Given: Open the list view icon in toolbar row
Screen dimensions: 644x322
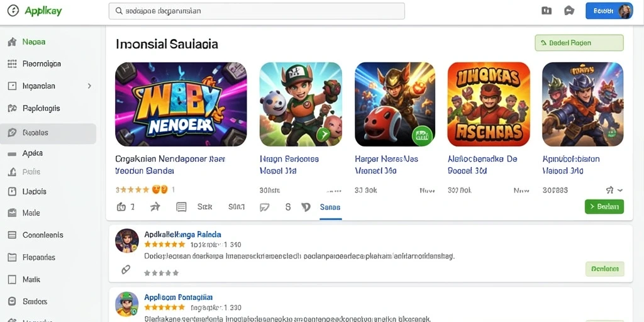Looking at the screenshot, I should click(181, 207).
